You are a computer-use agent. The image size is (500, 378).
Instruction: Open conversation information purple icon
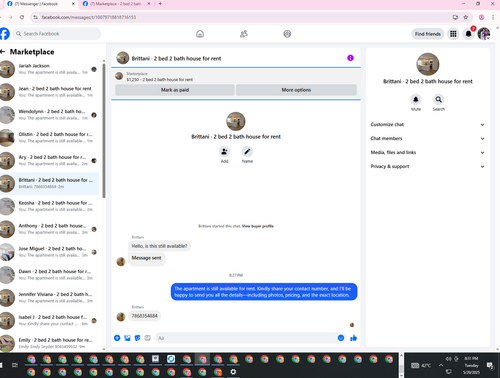(350, 58)
